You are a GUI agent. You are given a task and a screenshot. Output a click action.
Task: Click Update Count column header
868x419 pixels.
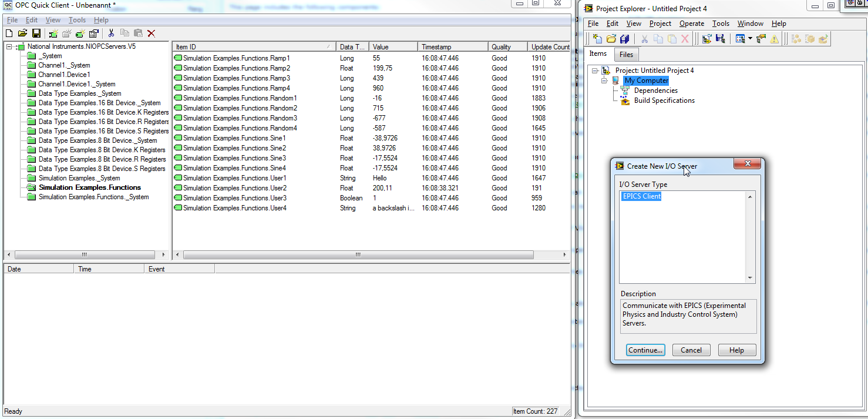point(549,47)
